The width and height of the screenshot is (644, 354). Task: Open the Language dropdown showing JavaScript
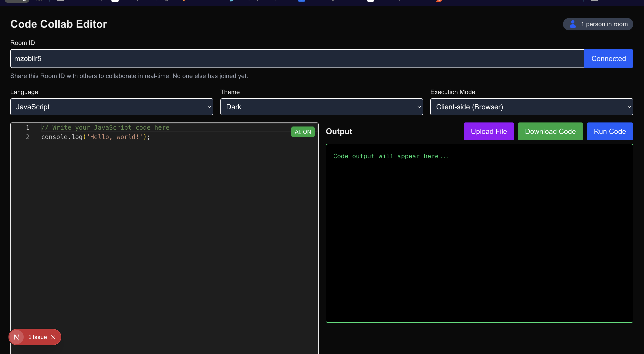[111, 107]
